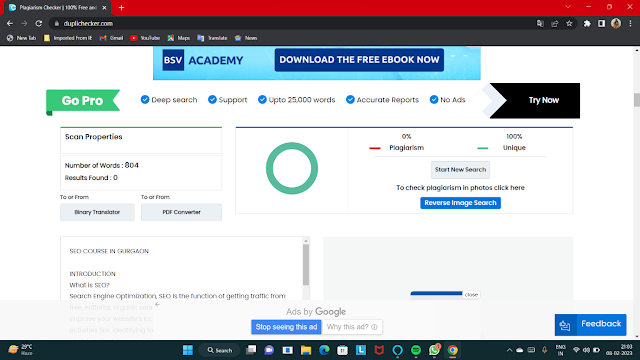Toggle Chrome side panel icon

point(601,24)
